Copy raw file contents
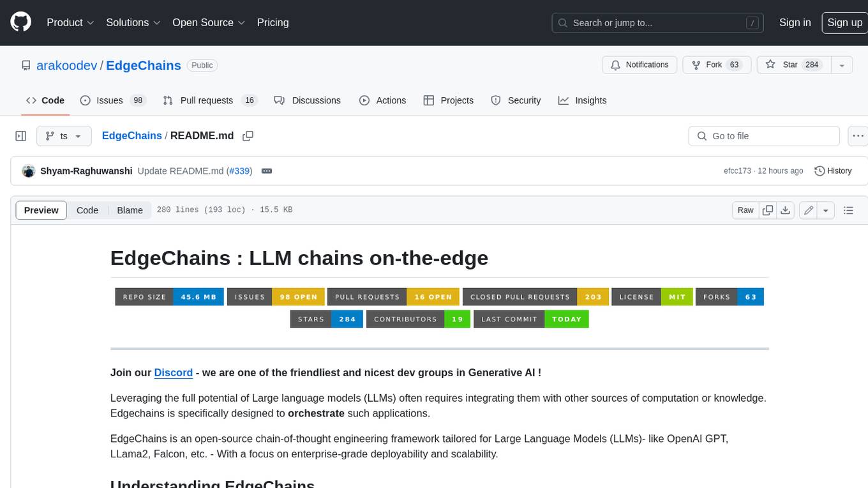868x488 pixels. [x=768, y=210]
